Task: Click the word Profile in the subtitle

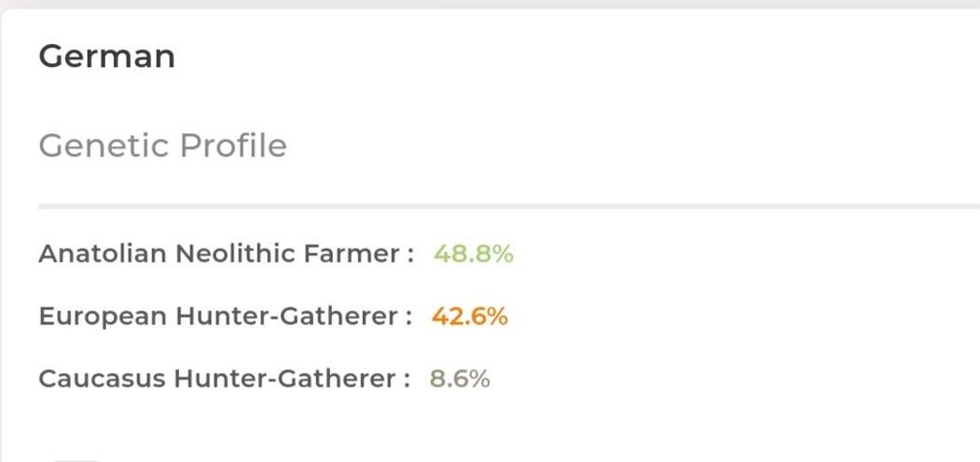Action: pyautogui.click(x=234, y=145)
